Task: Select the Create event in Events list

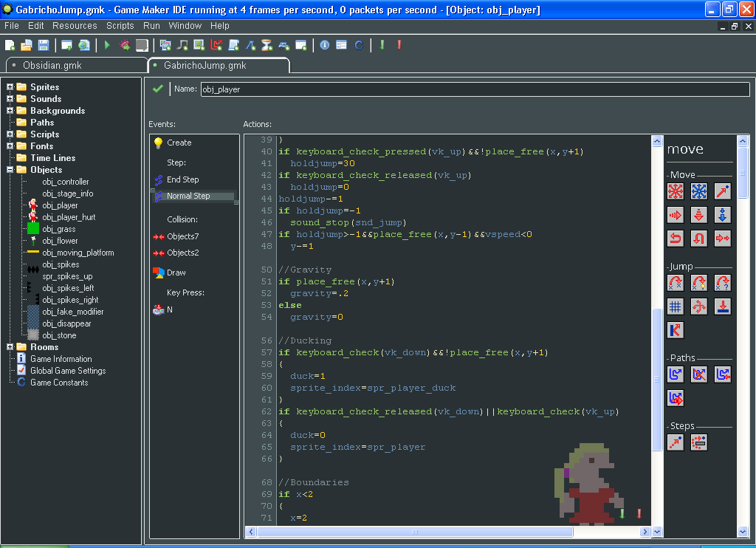Action: tap(179, 143)
